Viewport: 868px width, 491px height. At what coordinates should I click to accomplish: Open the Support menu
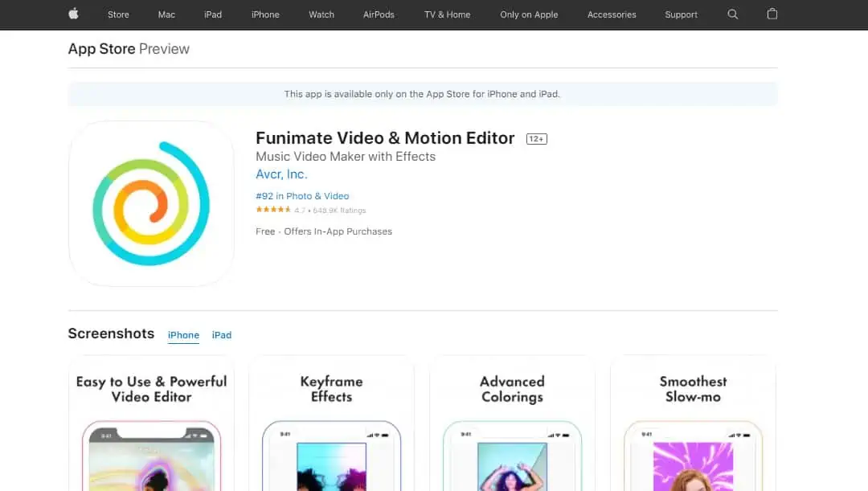click(681, 15)
